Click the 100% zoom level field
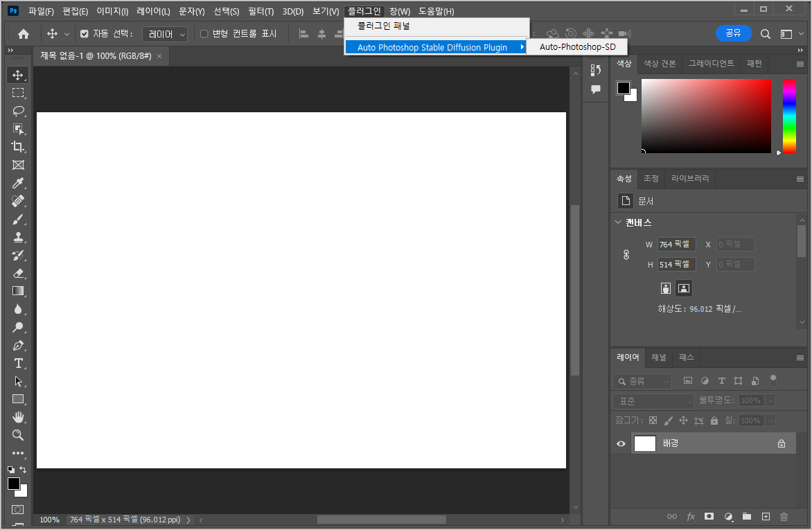The height and width of the screenshot is (530, 812). coord(50,520)
